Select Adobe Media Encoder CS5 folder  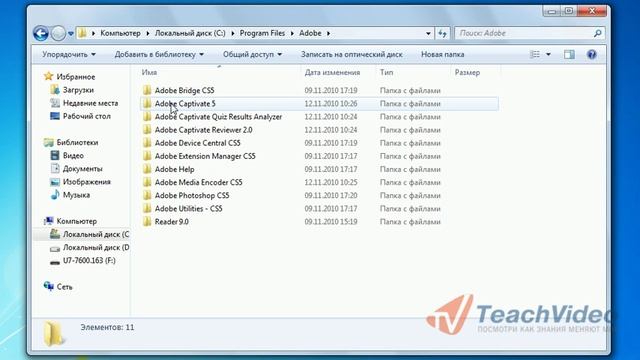click(x=198, y=182)
